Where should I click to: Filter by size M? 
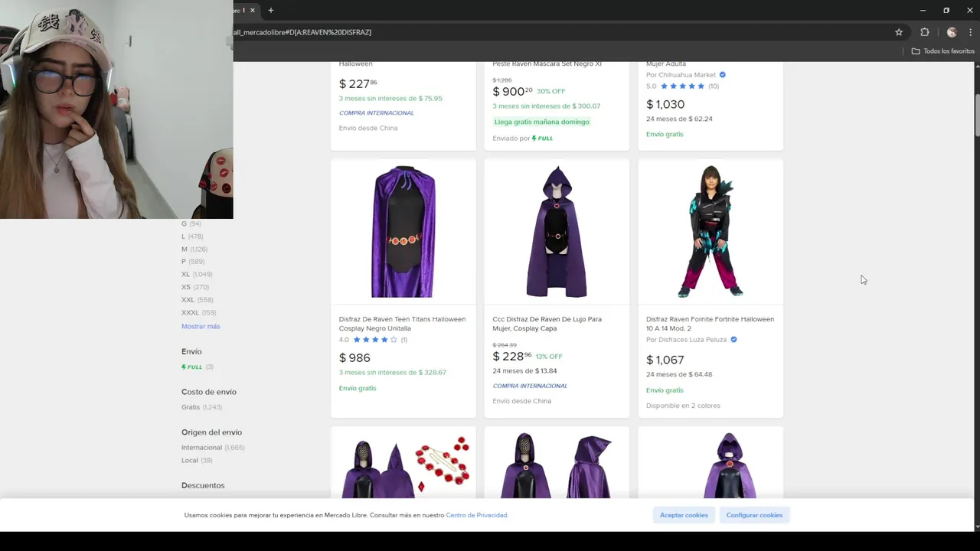(x=194, y=249)
